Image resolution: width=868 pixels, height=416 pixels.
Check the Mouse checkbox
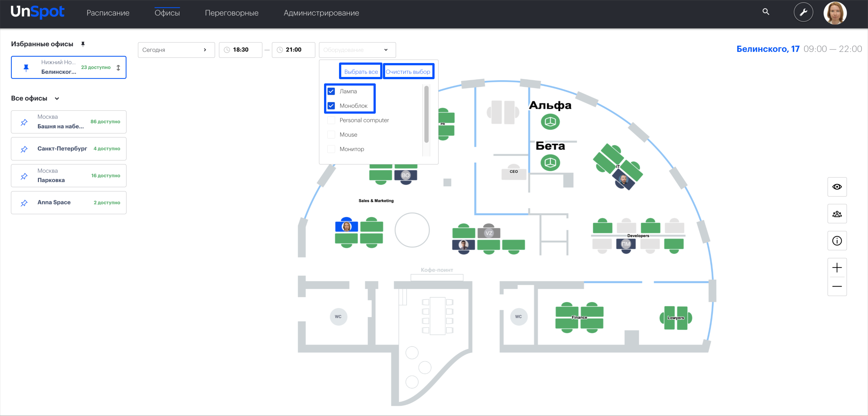click(x=331, y=135)
